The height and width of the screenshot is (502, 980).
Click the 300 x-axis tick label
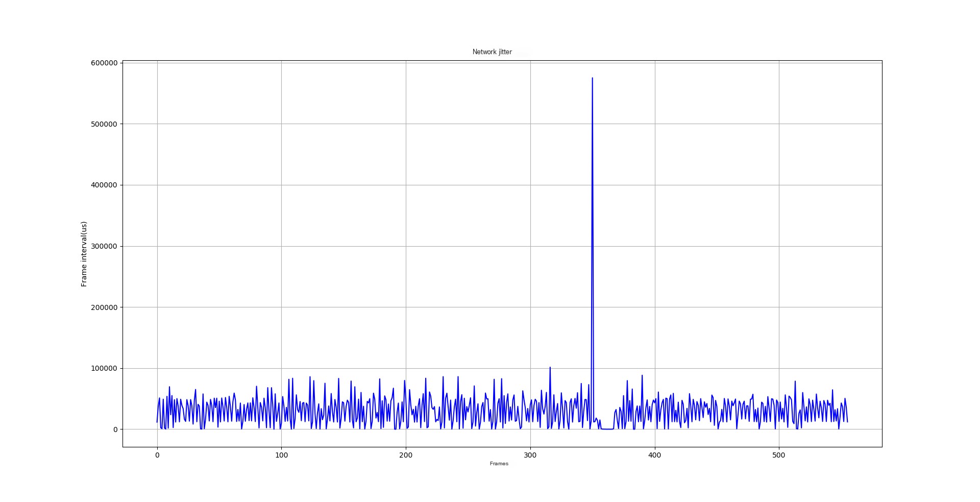(530, 455)
